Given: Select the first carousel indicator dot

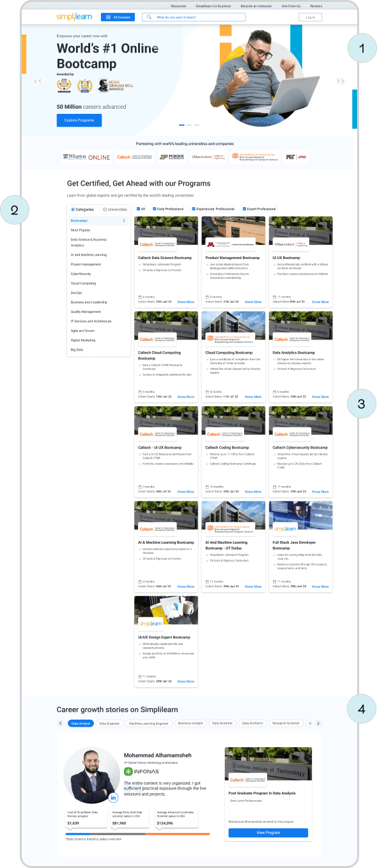Looking at the screenshot, I should click(181, 125).
